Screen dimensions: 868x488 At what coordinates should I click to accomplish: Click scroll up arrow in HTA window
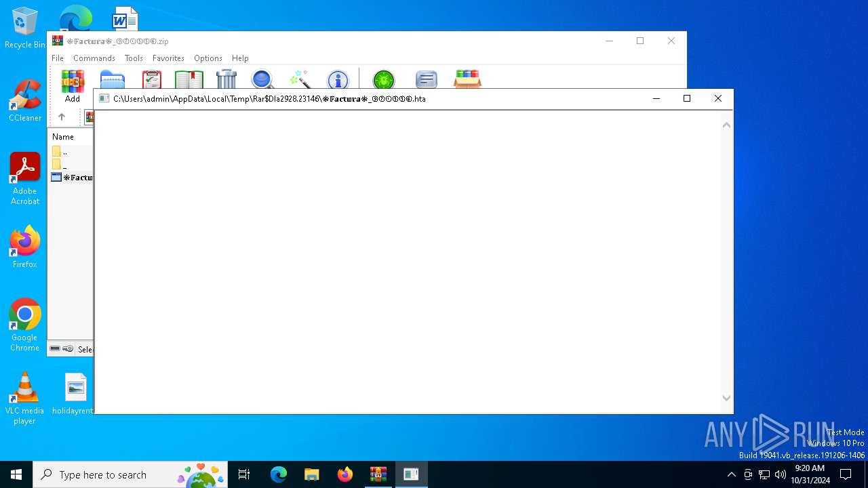726,125
